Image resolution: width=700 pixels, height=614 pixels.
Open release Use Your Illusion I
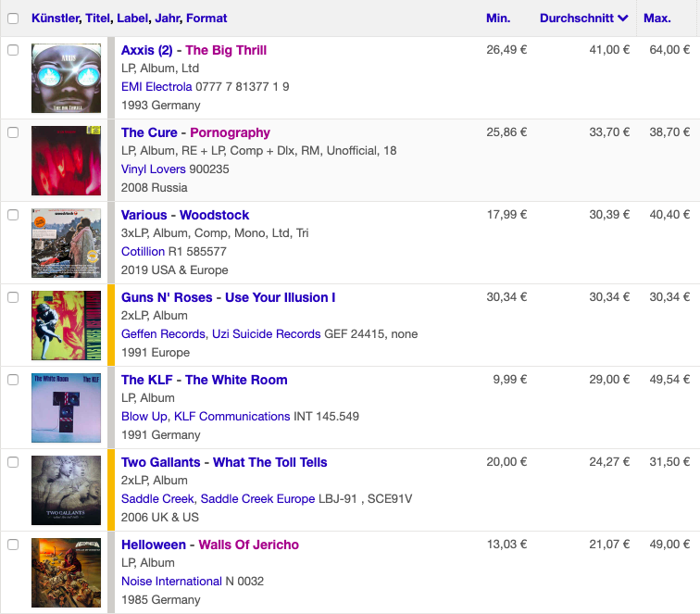pyautogui.click(x=281, y=297)
